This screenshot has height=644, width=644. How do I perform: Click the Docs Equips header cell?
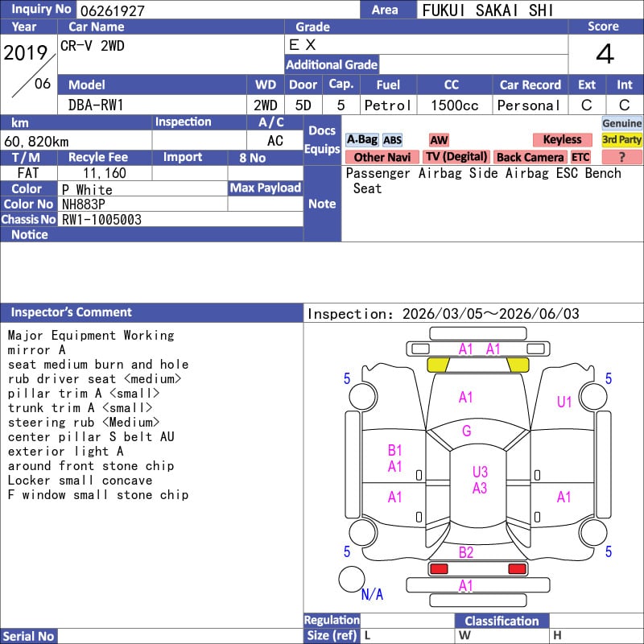[322, 140]
